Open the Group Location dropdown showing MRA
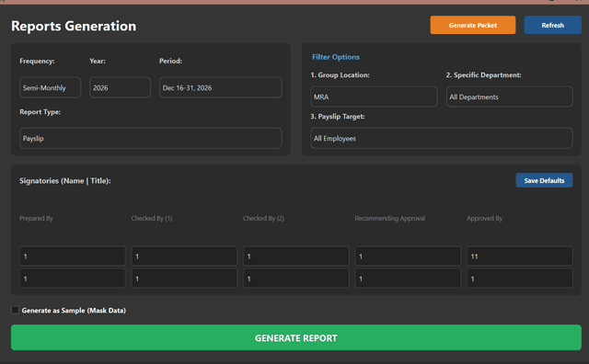Screen dimensions: 589x364 [x=374, y=97]
